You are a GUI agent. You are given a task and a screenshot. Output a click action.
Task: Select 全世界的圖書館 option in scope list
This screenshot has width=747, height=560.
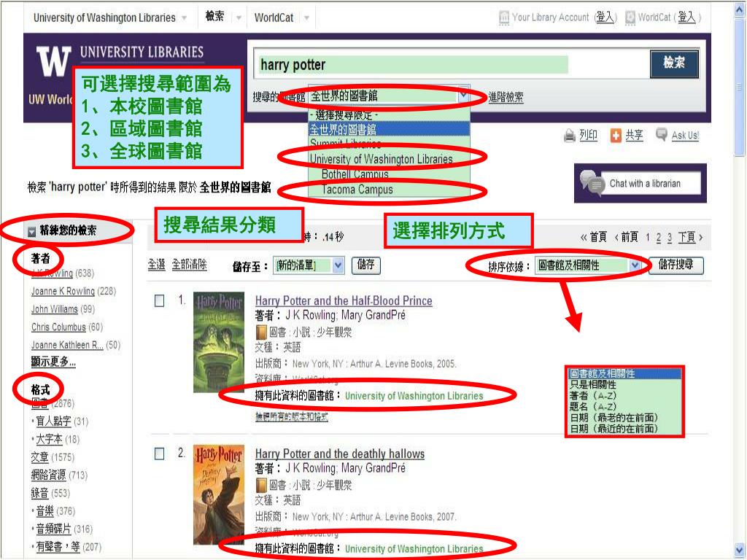[390, 129]
